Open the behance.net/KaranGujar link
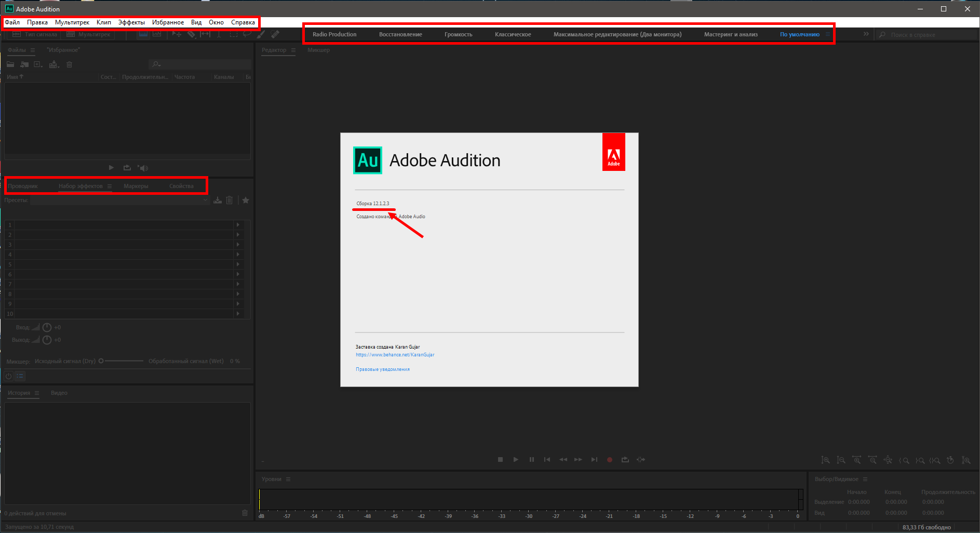 395,355
